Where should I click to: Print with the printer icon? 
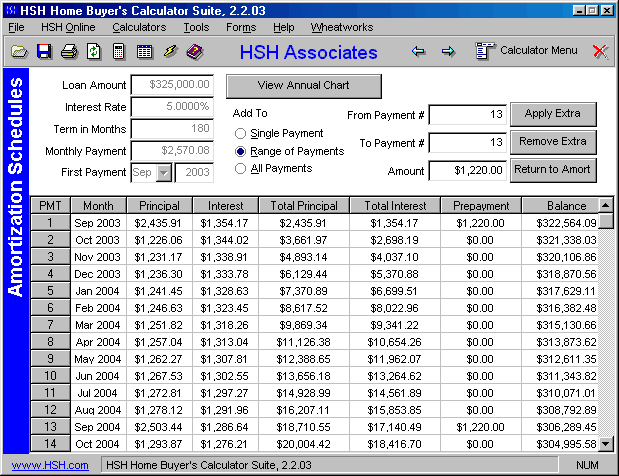coord(69,52)
